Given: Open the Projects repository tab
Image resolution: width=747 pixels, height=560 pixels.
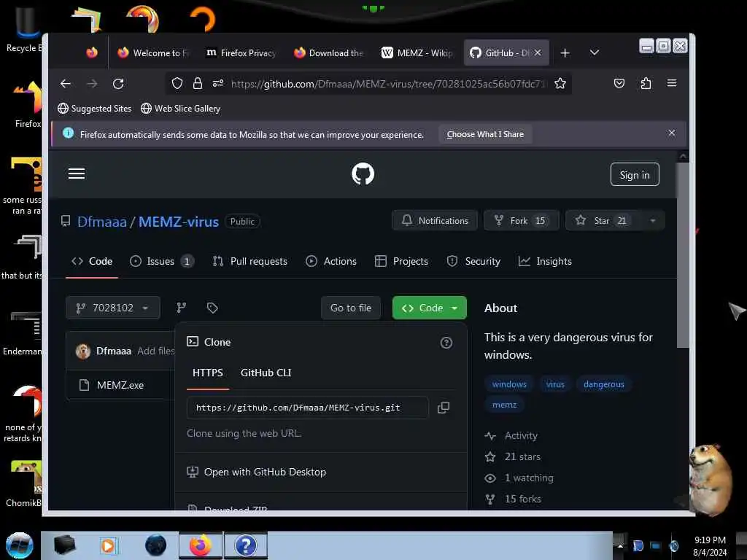Looking at the screenshot, I should [x=402, y=262].
